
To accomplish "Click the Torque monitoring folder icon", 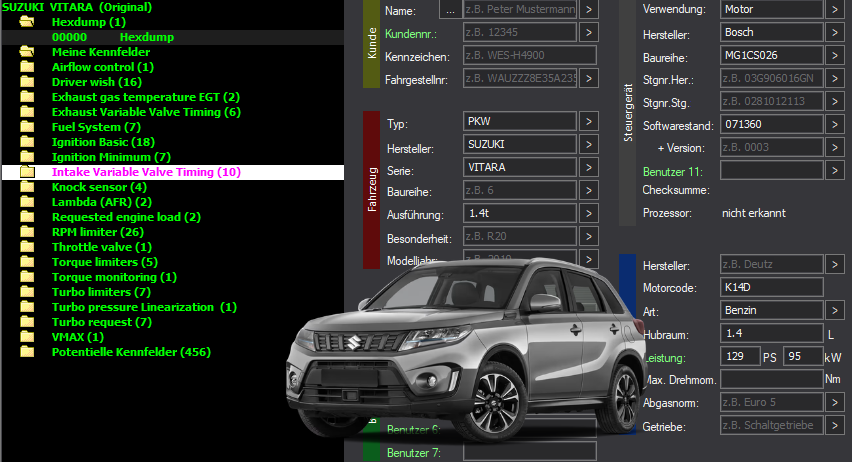I will [27, 277].
